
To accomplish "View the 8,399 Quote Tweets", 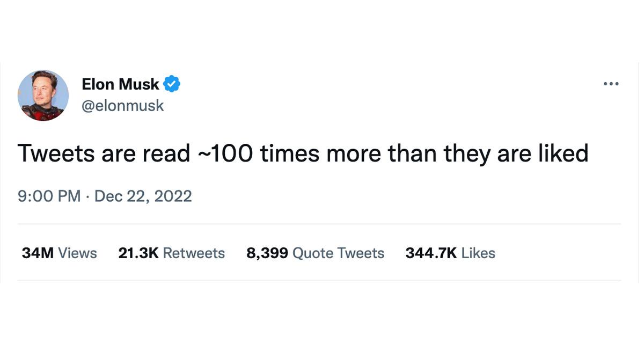I will [x=315, y=252].
